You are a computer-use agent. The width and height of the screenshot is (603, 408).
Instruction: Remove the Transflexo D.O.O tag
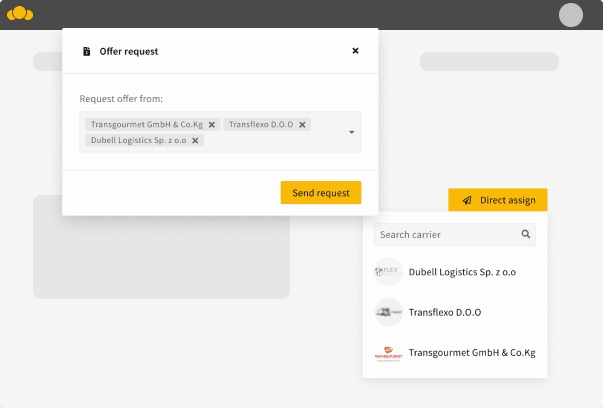[303, 125]
